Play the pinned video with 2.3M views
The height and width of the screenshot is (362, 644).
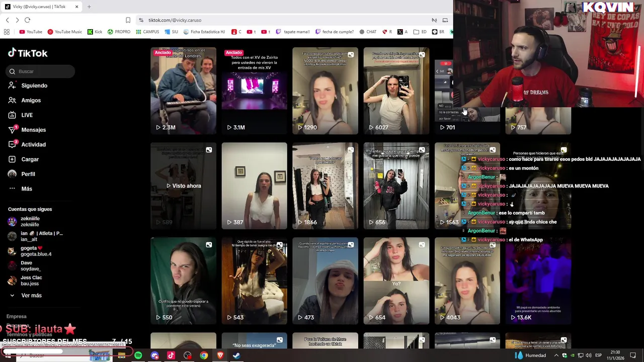[183, 90]
